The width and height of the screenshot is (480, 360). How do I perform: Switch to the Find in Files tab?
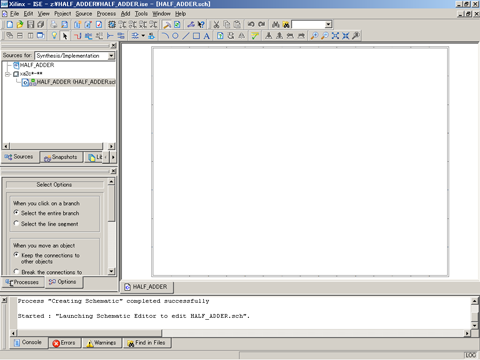click(147, 343)
